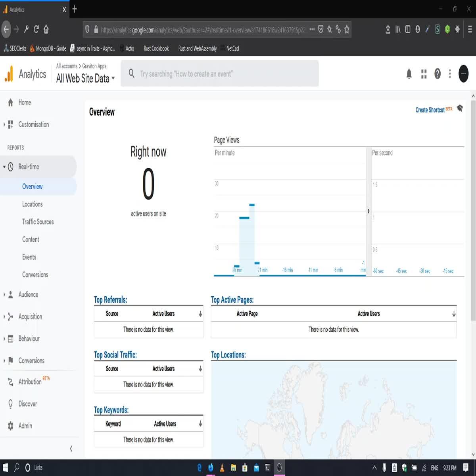Select the Admin gear icon
476x476 pixels.
click(10, 426)
